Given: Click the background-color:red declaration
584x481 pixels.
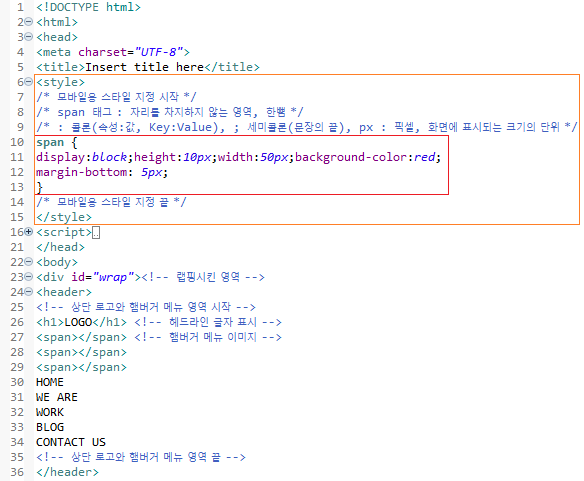Looking at the screenshot, I should (x=365, y=157).
